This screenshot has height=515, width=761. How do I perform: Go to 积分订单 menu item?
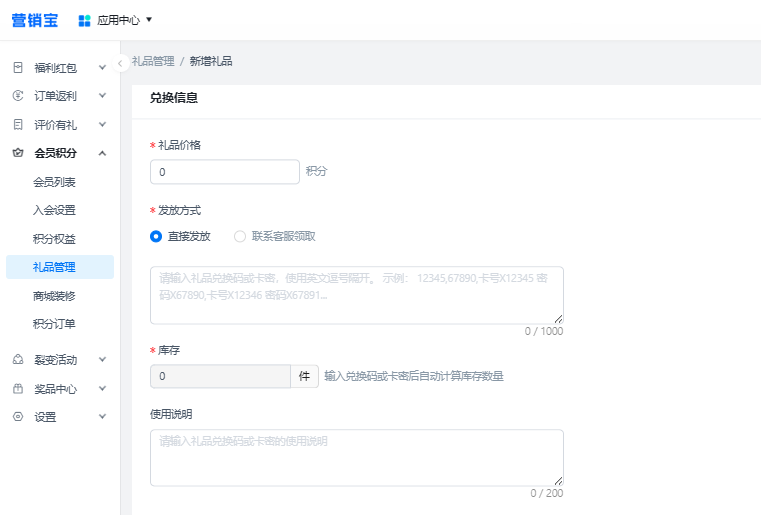pyautogui.click(x=54, y=324)
